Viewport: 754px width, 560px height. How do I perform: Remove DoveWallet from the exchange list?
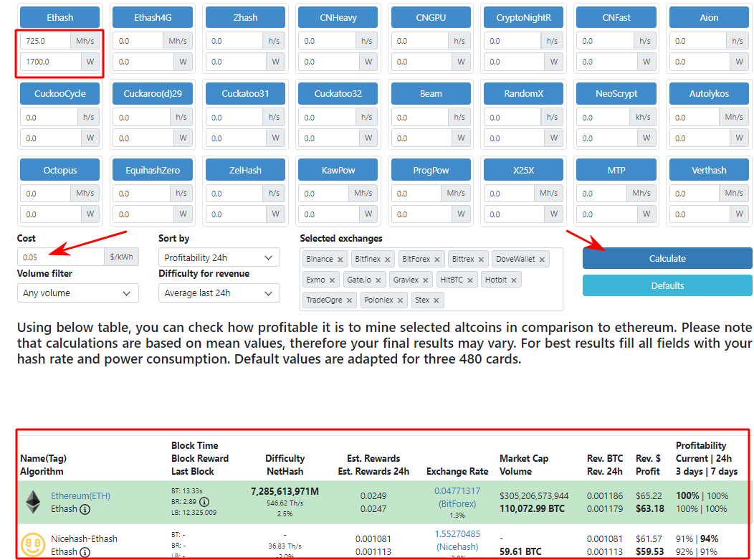(541, 260)
